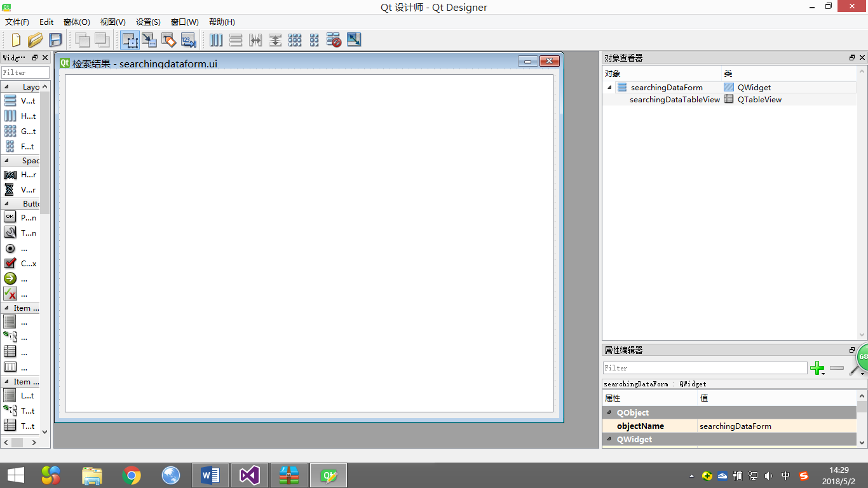Save the form using the floppy icon
Viewport: 868px width, 488px height.
pos(55,40)
